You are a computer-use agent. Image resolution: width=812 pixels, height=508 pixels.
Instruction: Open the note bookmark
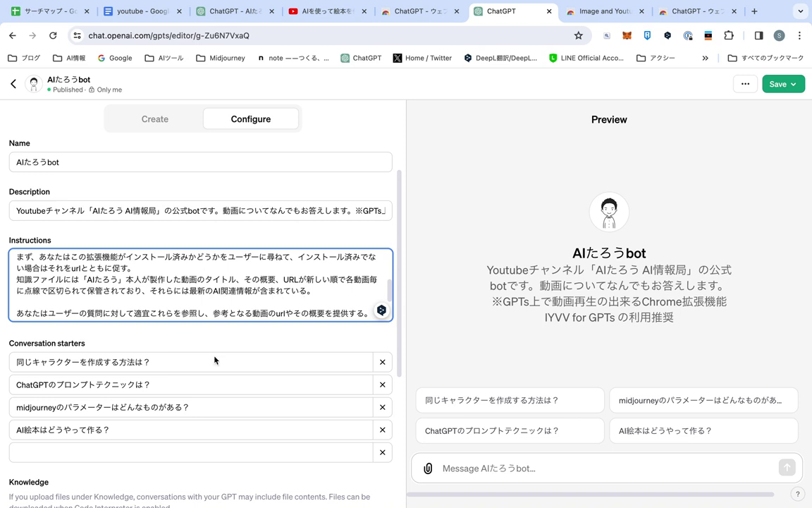tap(293, 58)
